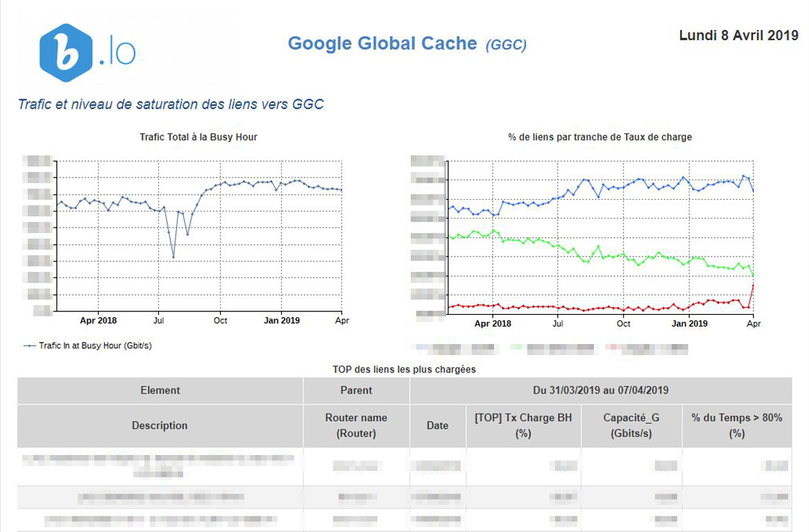Image resolution: width=809 pixels, height=532 pixels.
Task: Click the b.lo hexagon logo
Action: [66, 53]
